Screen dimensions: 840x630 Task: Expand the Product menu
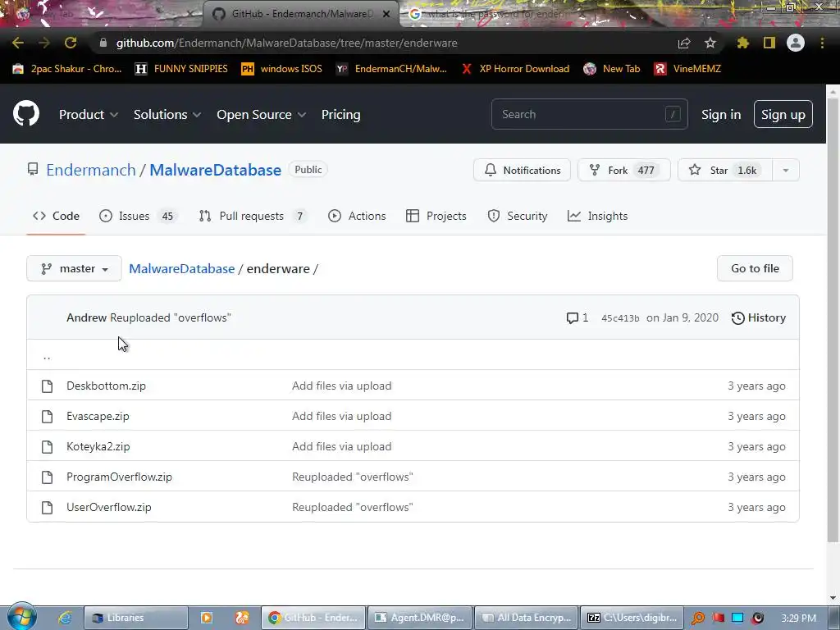point(89,115)
